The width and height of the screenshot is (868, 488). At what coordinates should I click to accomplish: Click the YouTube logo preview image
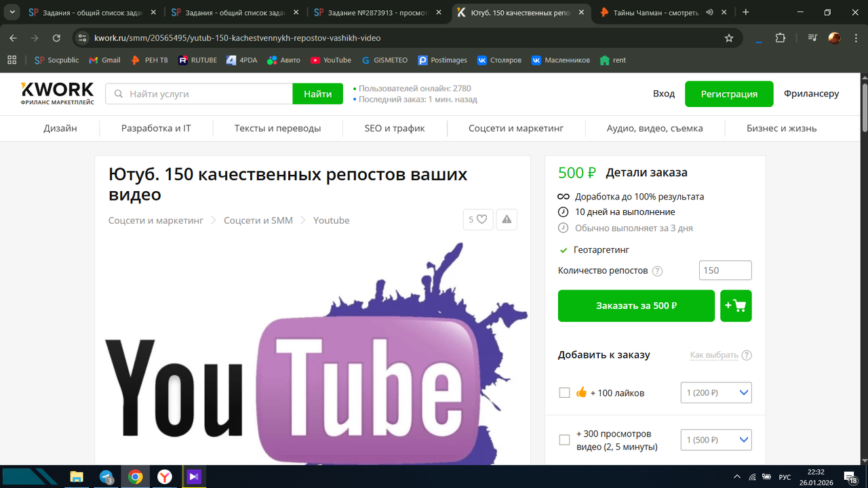[x=313, y=354]
